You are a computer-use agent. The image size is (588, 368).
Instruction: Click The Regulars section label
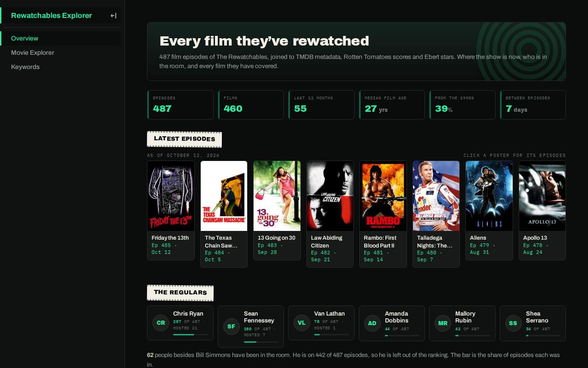[x=181, y=293]
